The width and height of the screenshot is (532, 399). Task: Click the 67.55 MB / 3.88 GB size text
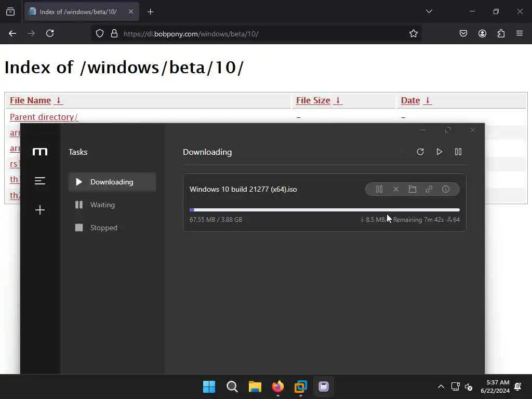click(216, 220)
